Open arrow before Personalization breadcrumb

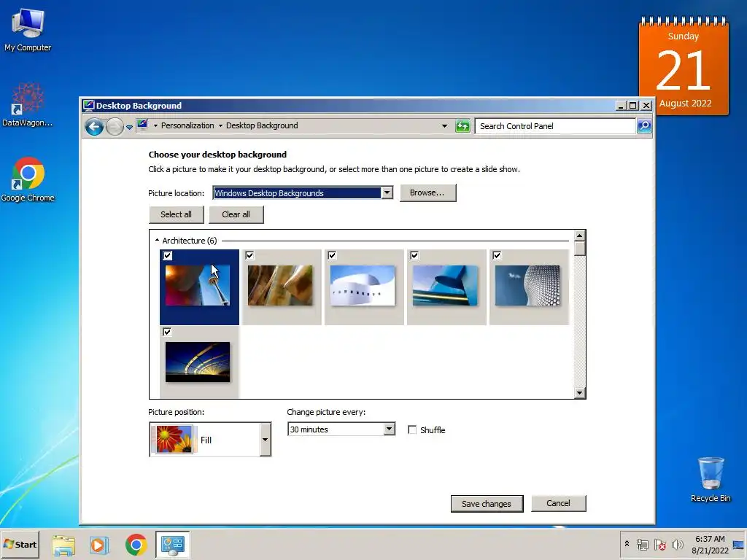(155, 125)
